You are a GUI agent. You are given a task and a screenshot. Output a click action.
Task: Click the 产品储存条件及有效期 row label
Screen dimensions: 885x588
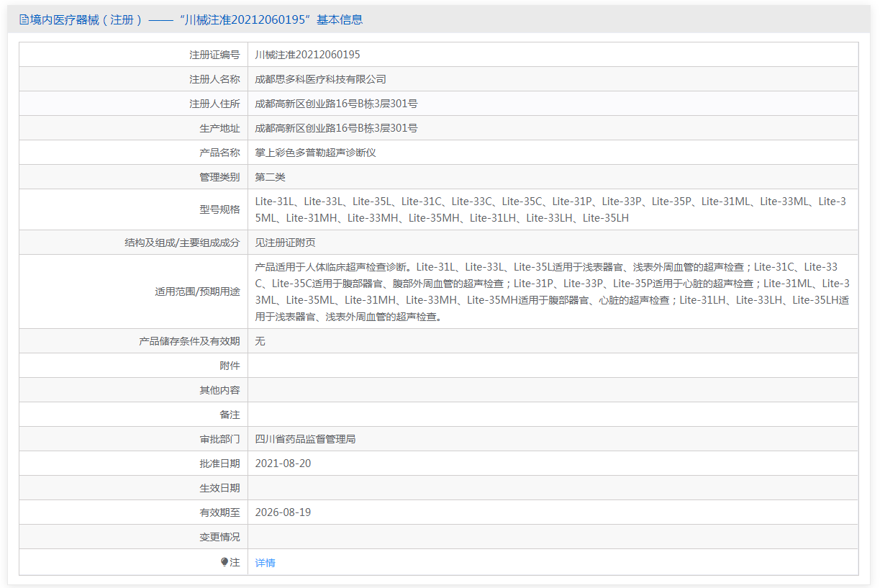point(189,341)
